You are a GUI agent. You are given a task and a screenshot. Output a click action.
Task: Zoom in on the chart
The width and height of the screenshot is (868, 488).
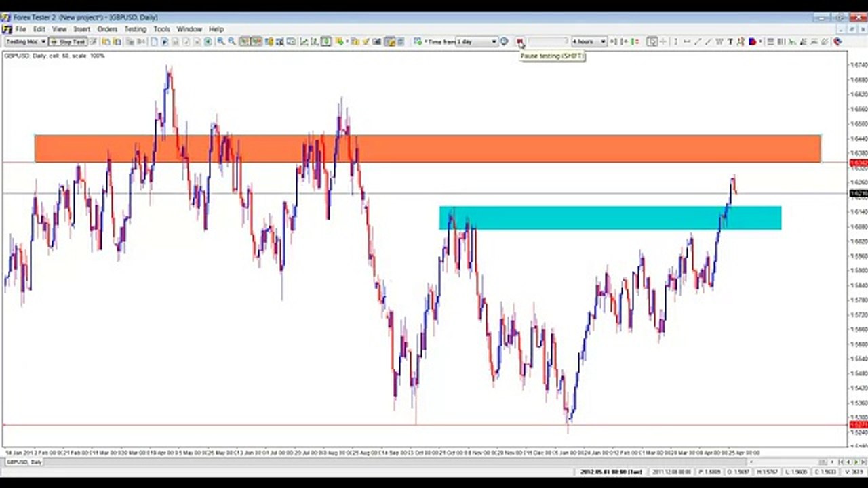point(221,42)
